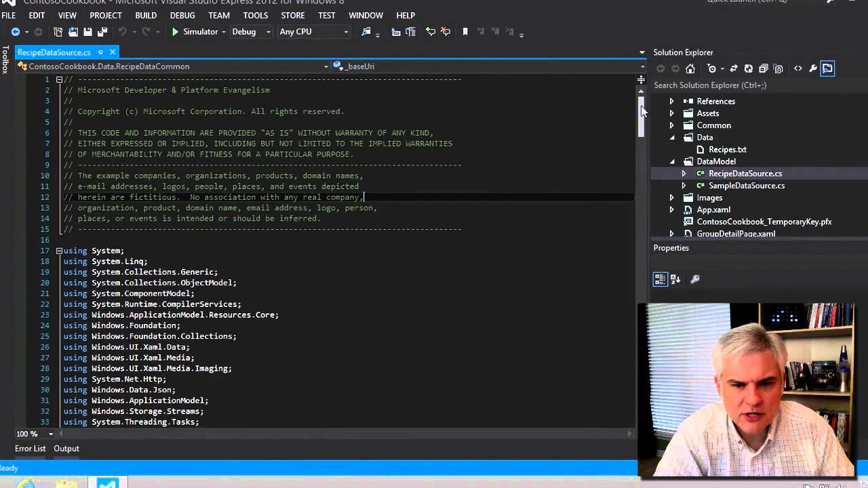Click the Save All toolbar icon
Image resolution: width=868 pixels, height=488 pixels.
coord(102,32)
